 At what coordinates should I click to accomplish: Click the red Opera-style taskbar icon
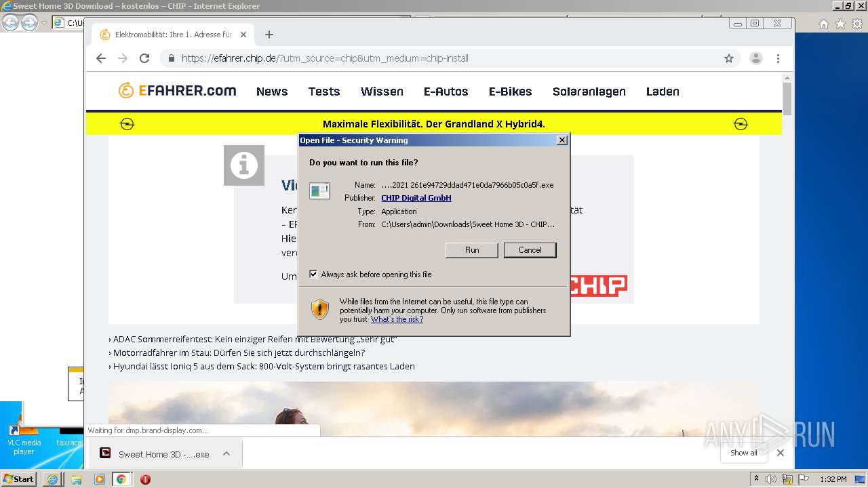tap(145, 479)
